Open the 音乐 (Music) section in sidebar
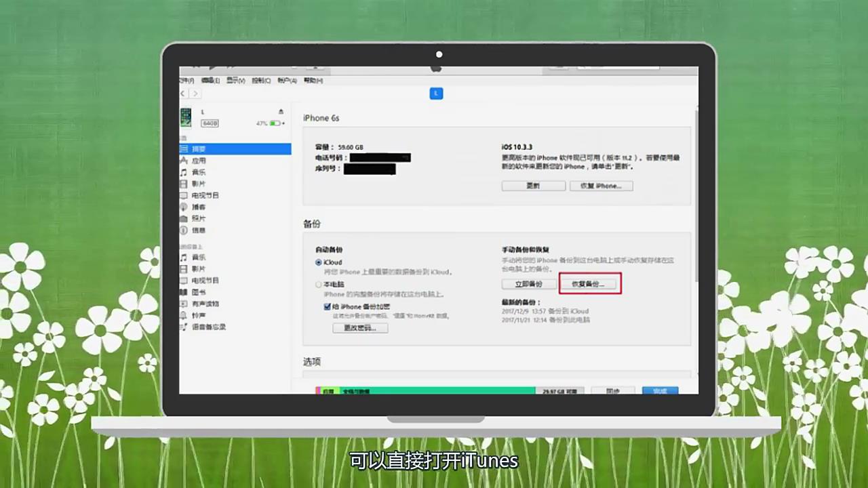 point(199,171)
